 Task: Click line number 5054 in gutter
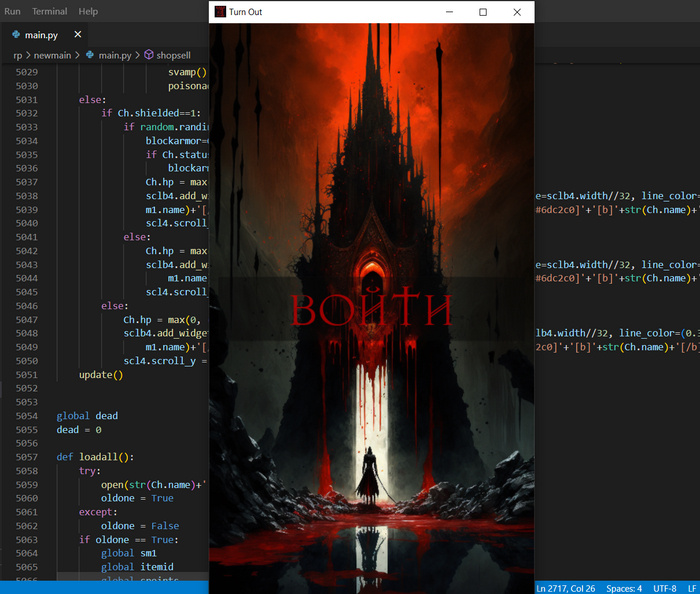tap(27, 416)
